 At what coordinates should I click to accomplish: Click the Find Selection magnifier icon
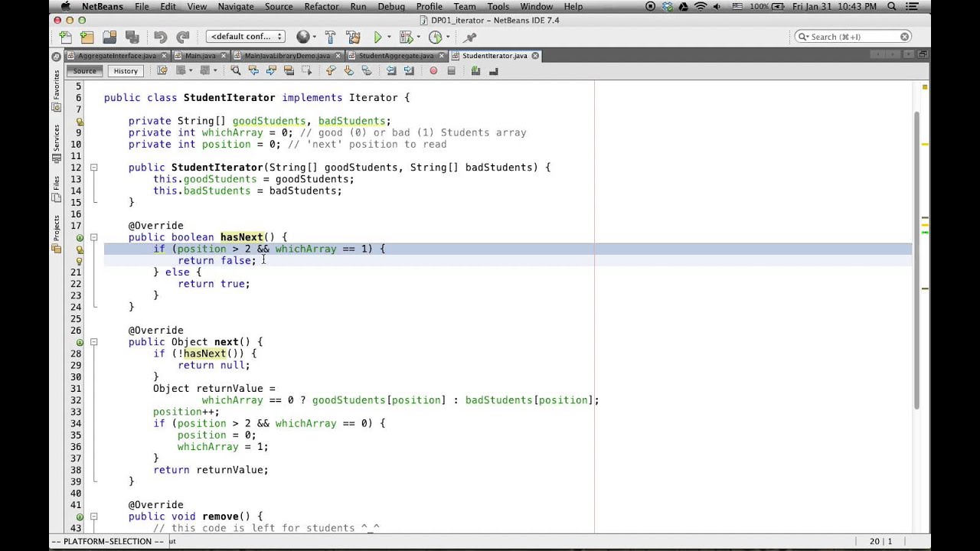[235, 70]
